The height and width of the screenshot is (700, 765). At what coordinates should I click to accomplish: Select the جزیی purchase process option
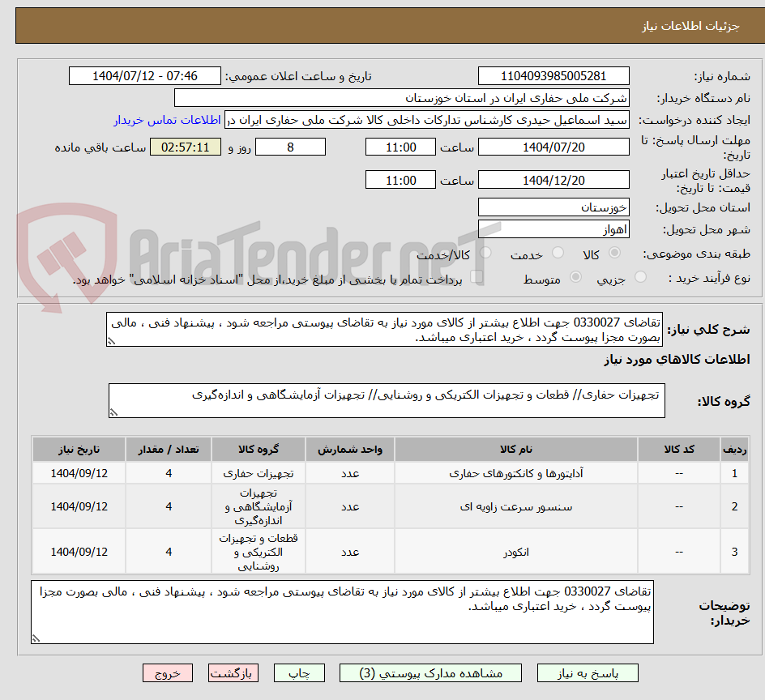coord(639,275)
